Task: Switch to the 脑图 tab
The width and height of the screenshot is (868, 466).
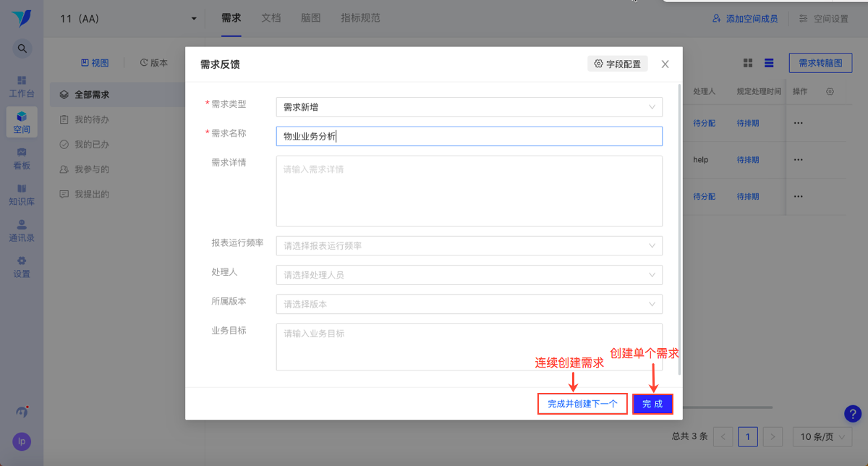Action: pyautogui.click(x=310, y=18)
